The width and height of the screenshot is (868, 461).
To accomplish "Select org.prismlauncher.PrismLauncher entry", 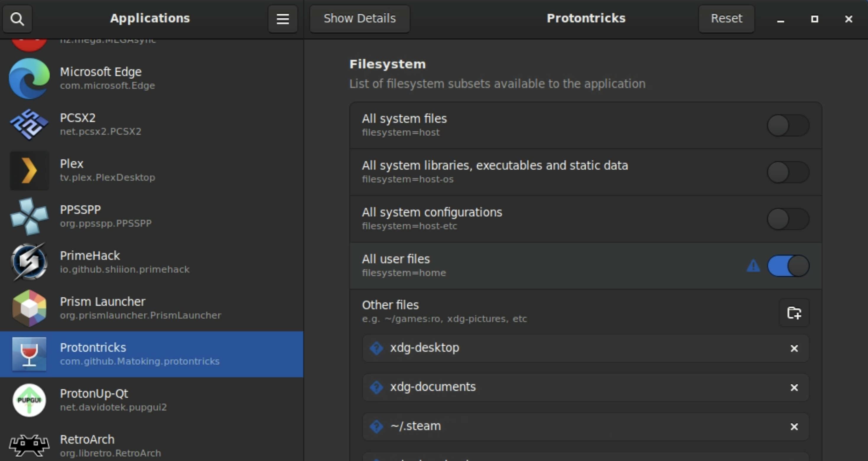I will point(152,308).
